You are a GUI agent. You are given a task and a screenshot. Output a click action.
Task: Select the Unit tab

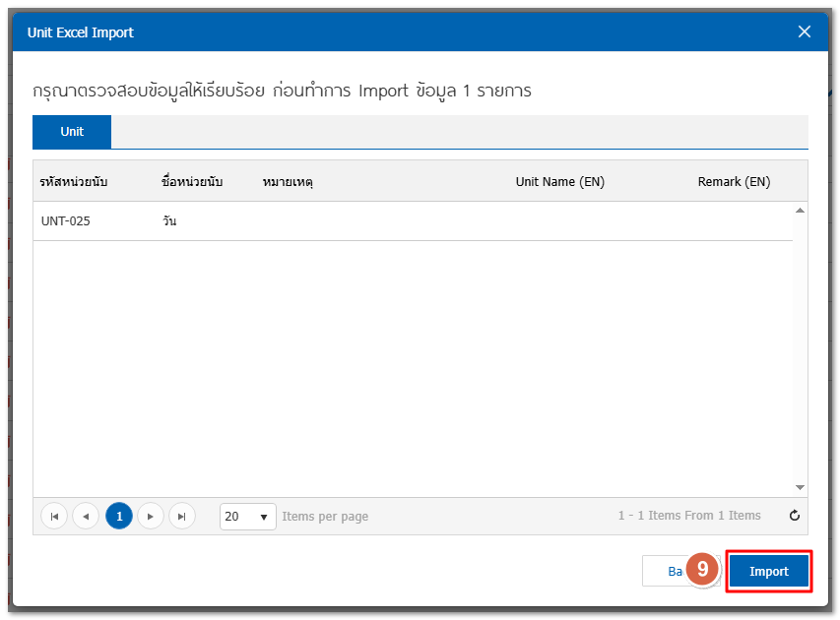click(x=72, y=132)
